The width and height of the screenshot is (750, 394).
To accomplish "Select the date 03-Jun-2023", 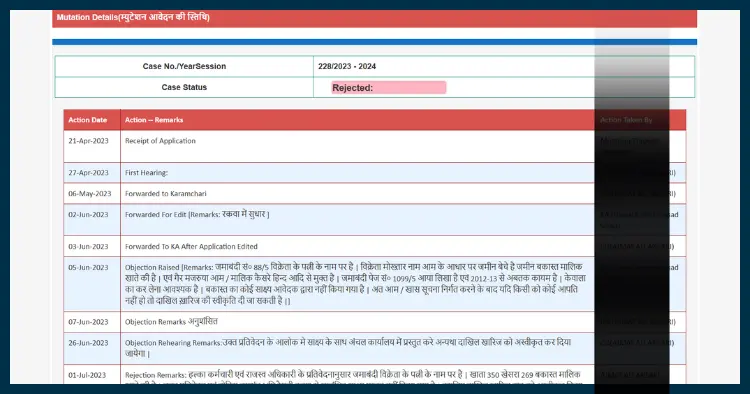I will pos(88,247).
